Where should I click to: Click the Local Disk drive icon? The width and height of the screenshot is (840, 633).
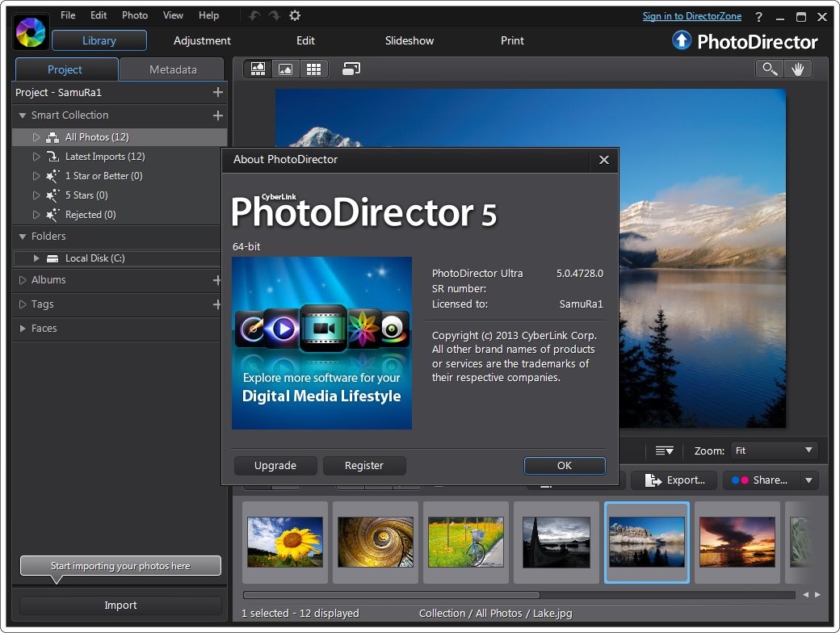[x=52, y=258]
